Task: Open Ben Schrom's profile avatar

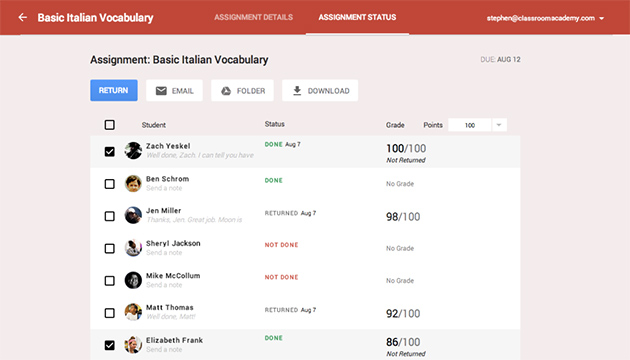Action: point(133,183)
